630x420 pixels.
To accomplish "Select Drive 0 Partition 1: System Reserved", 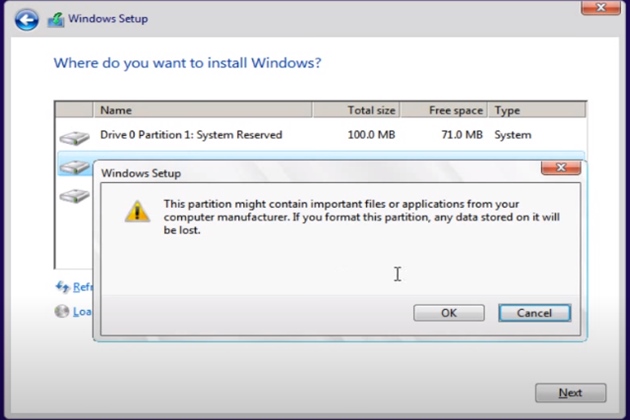I will [x=191, y=135].
